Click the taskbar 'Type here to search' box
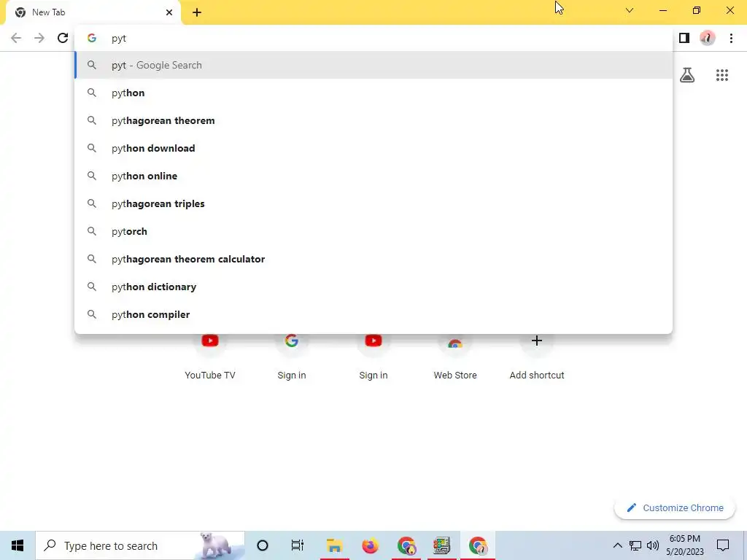The height and width of the screenshot is (560, 747). 140,545
